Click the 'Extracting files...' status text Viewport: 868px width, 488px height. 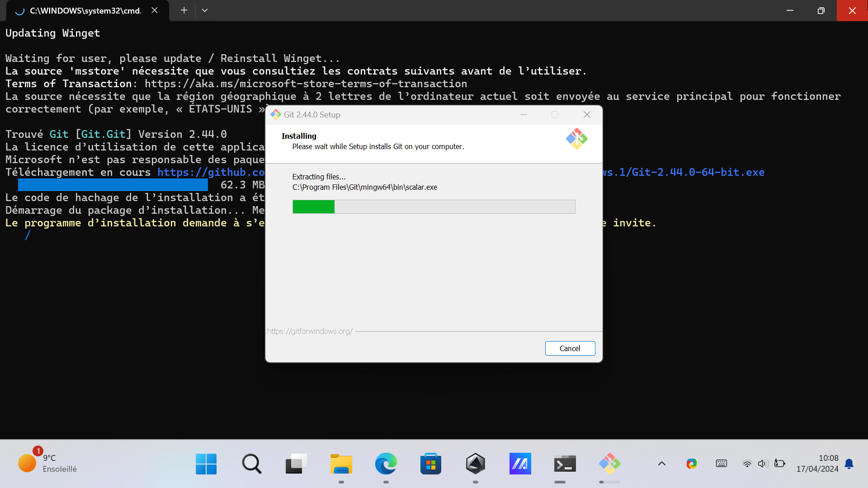[319, 177]
